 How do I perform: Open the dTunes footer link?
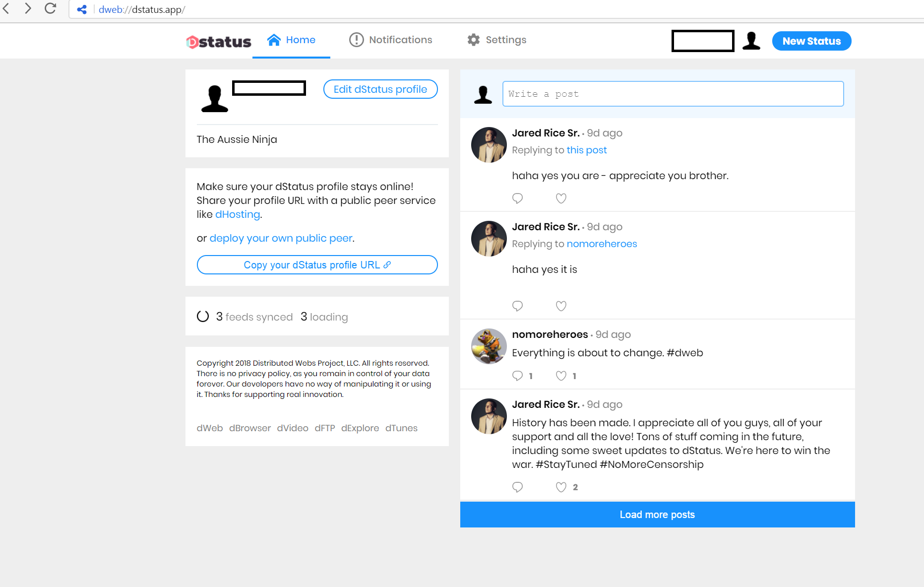[x=401, y=428]
